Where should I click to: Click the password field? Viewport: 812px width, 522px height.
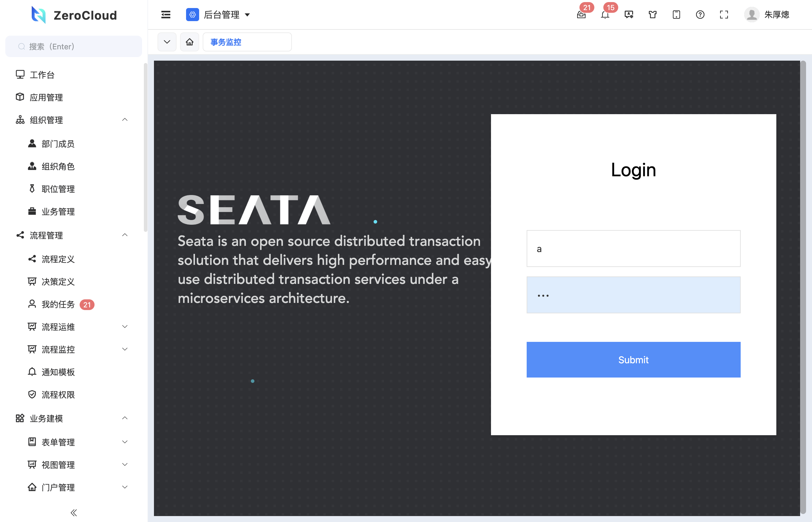633,295
